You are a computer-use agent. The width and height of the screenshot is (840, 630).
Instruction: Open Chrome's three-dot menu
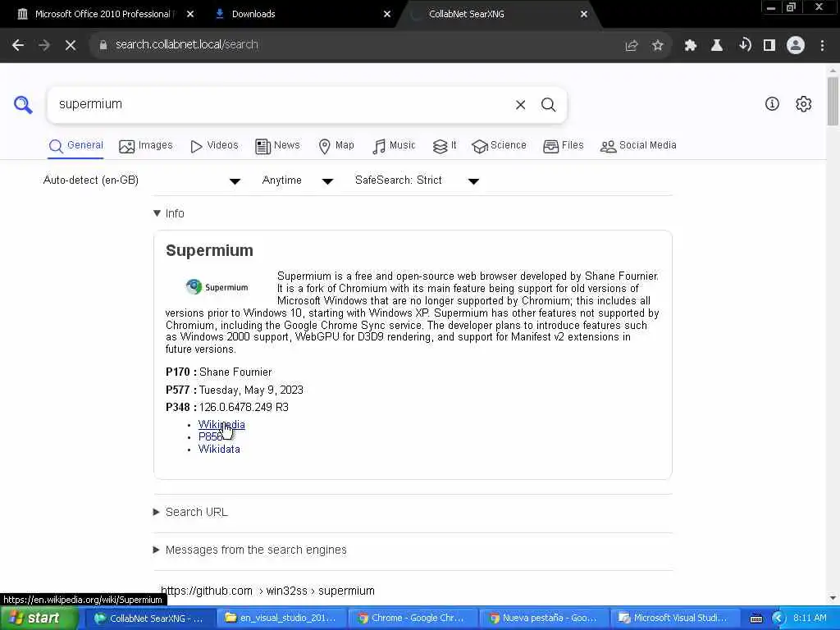[x=822, y=46]
